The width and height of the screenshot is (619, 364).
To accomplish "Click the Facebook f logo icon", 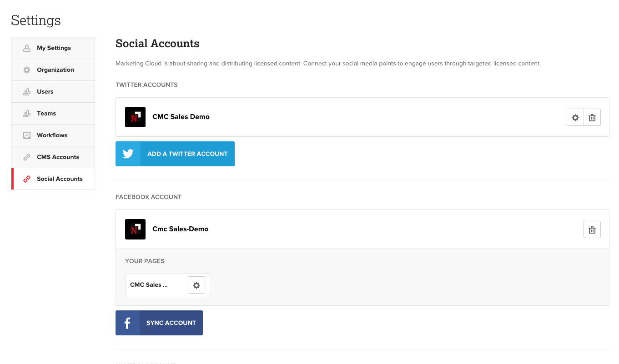I will (x=127, y=323).
